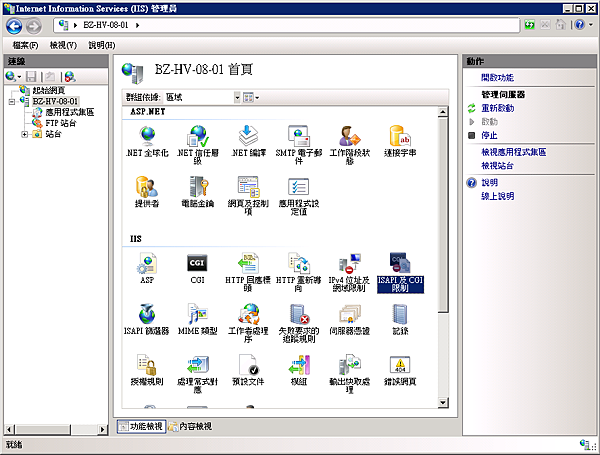Click the green refresh icon in address bar
Image resolution: width=600 pixels, height=455 pixels.
(530, 25)
